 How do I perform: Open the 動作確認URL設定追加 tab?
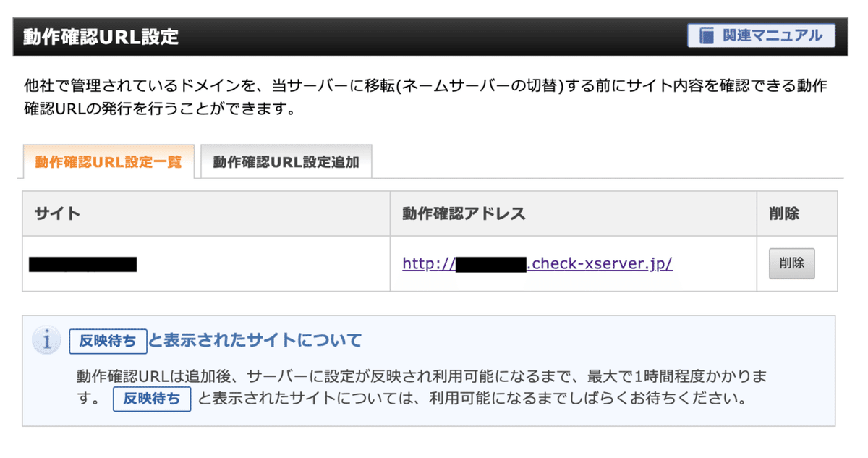point(286,162)
